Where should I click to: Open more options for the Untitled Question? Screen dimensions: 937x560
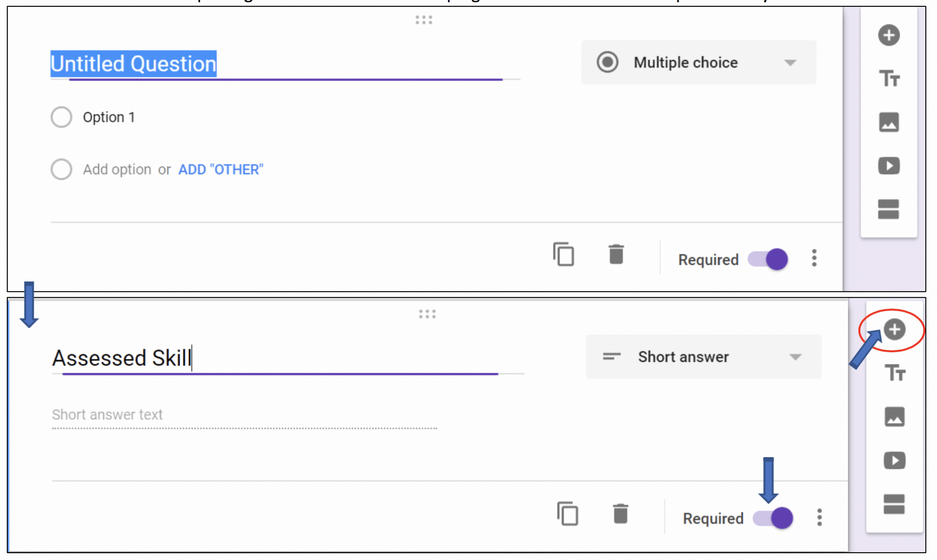click(814, 258)
